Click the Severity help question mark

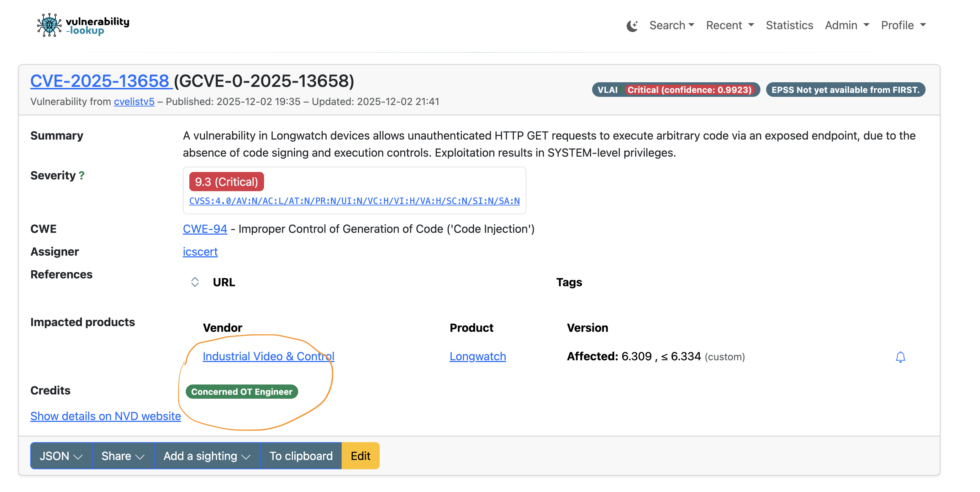click(x=81, y=176)
